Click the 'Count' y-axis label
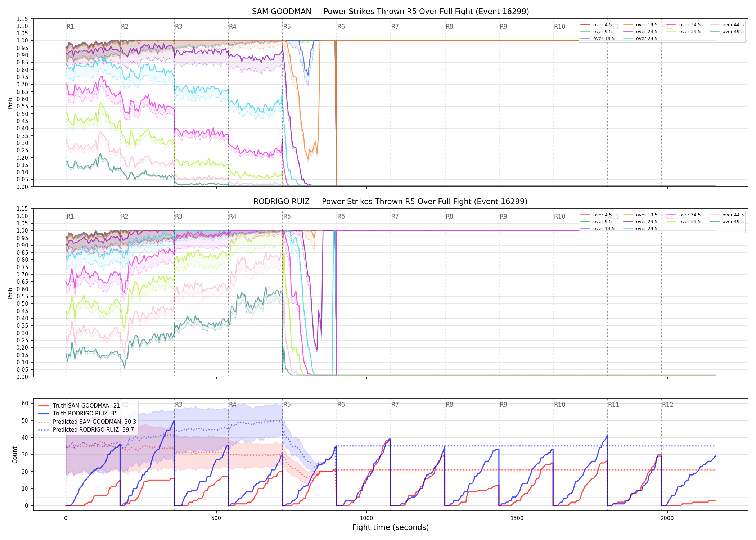Image resolution: width=756 pixels, height=540 pixels. (x=15, y=455)
